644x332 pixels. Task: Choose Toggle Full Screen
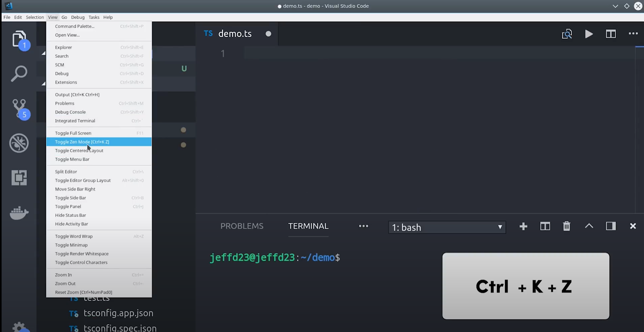click(99, 133)
